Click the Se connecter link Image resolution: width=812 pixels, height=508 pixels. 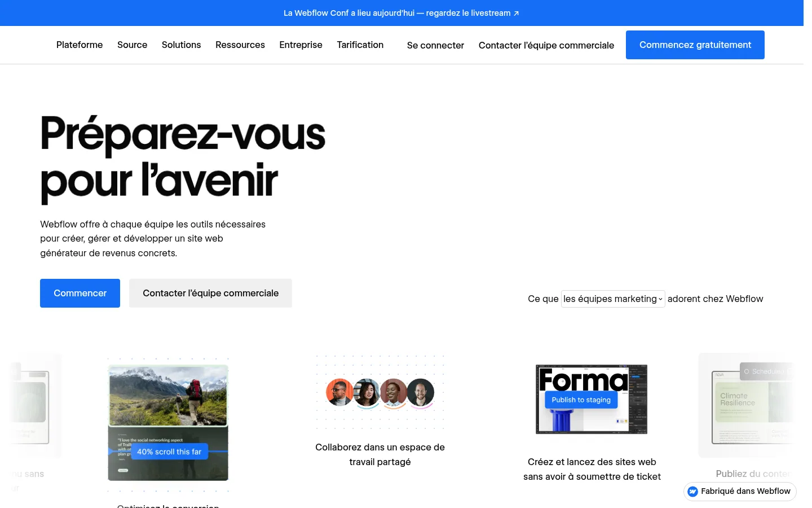point(435,45)
